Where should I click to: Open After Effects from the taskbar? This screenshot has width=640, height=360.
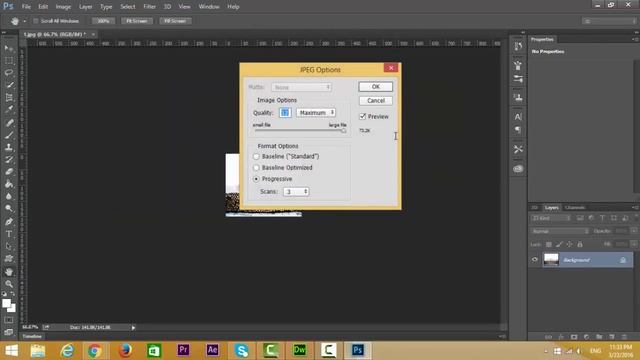click(212, 350)
